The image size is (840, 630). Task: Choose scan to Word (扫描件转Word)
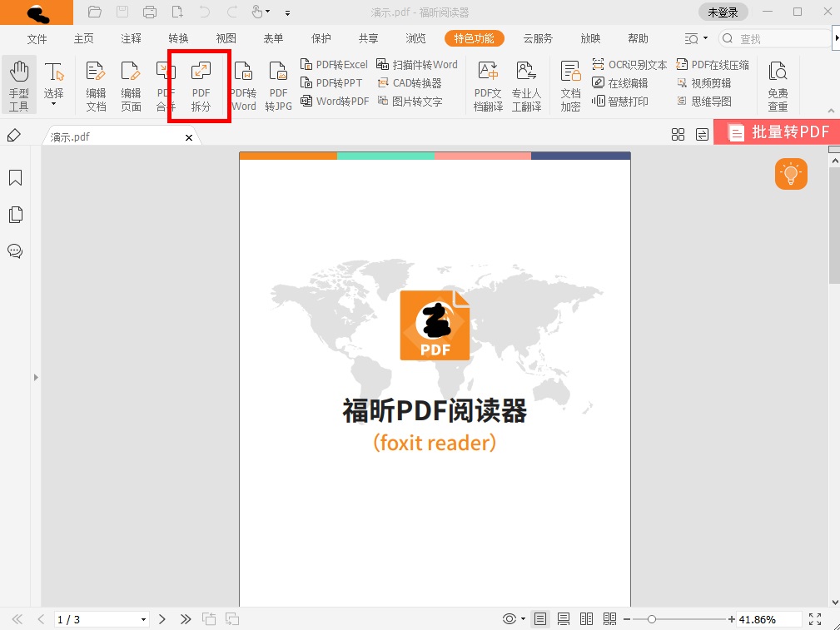point(417,65)
